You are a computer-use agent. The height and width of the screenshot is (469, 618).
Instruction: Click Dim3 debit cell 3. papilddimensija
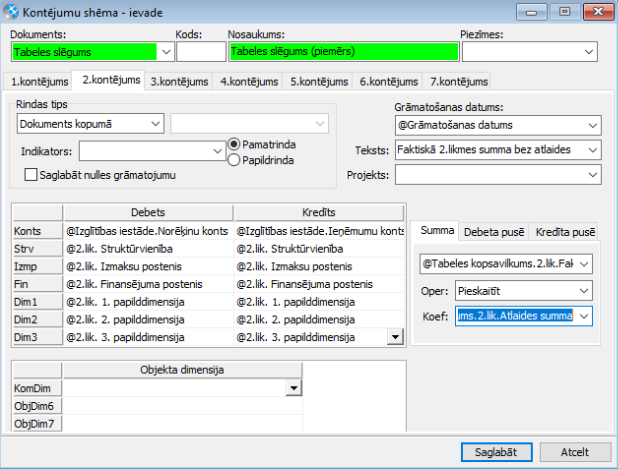tap(148, 337)
